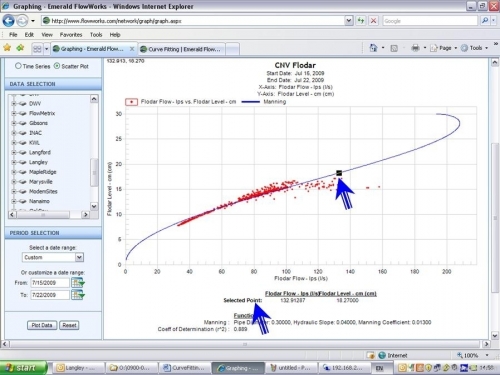Expand the MapleRidge tree node
The height and width of the screenshot is (375, 500).
[x=14, y=172]
